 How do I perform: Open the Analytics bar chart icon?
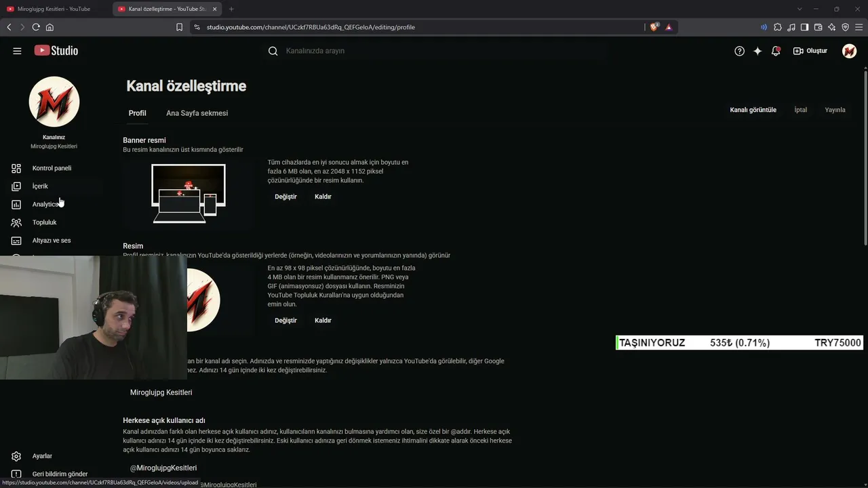click(16, 204)
